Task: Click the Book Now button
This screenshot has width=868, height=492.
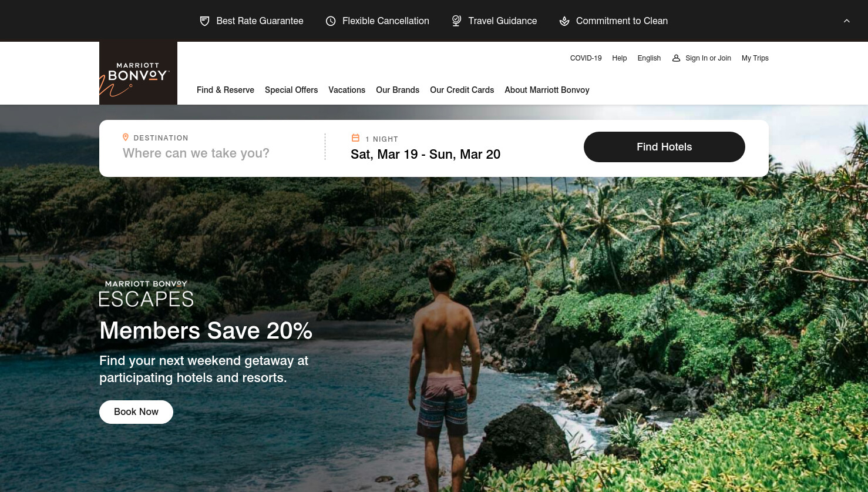Action: pyautogui.click(x=136, y=412)
